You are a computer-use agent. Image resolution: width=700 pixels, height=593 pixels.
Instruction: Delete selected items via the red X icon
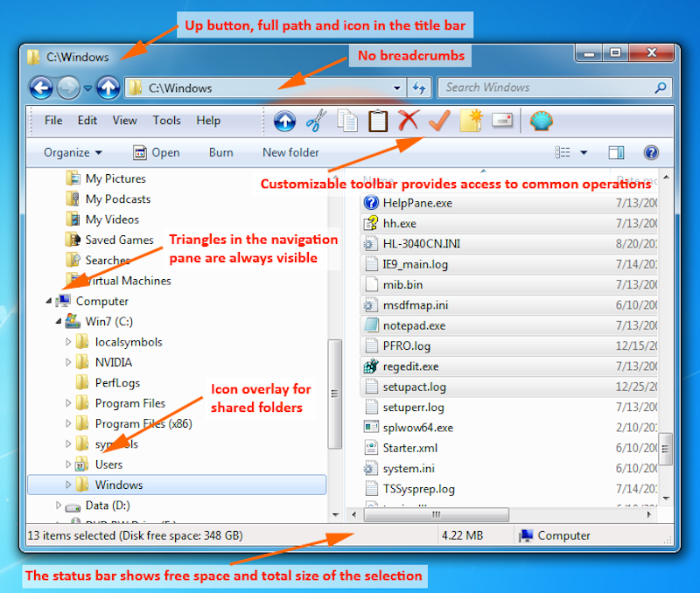pos(409,121)
